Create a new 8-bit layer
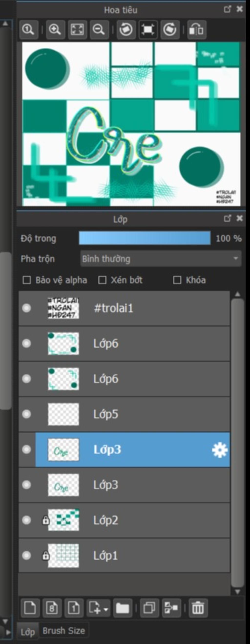The image size is (250, 644). [52, 608]
